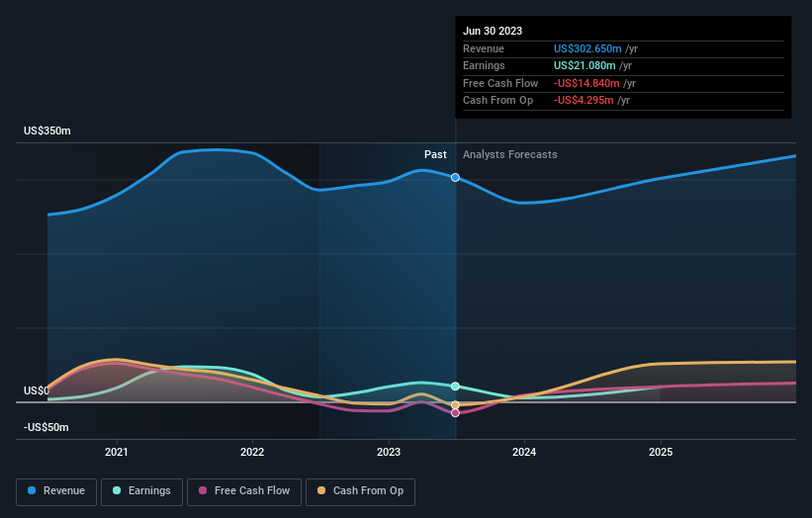The height and width of the screenshot is (518, 812).
Task: Click the 2024 x-axis label
Action: 524,452
